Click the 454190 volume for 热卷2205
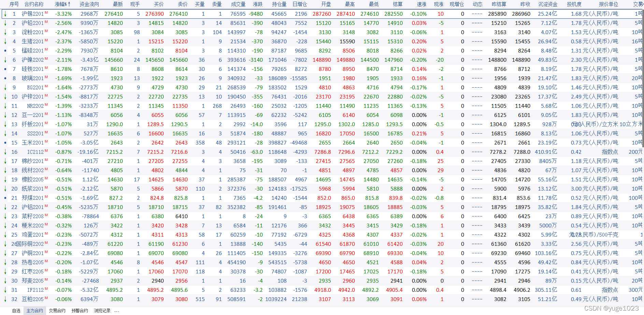Viewport: 644px width, 315px height. 237,262
